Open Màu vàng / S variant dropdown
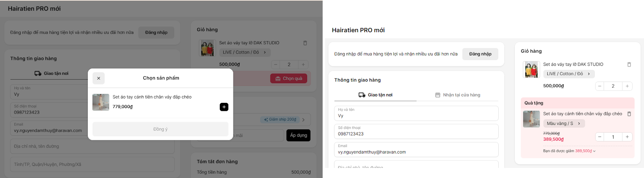644x178 pixels. coord(564,123)
